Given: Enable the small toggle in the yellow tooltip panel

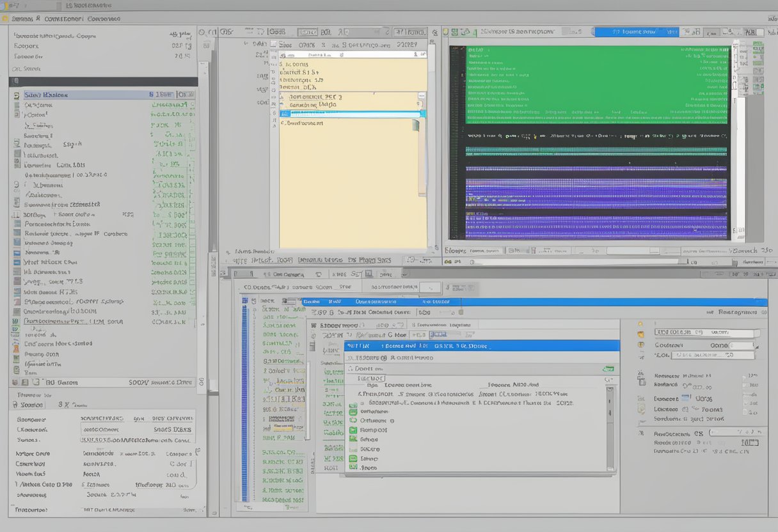Looking at the screenshot, I should click(422, 101).
